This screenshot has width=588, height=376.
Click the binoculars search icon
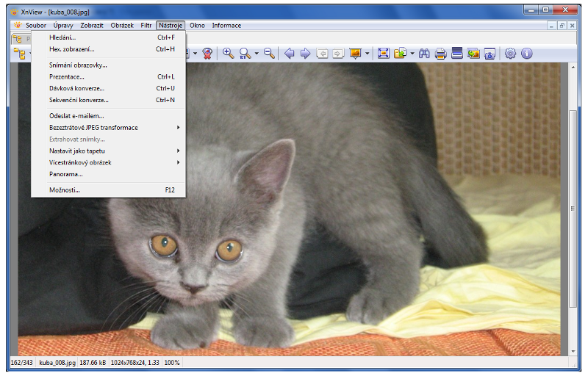[424, 53]
